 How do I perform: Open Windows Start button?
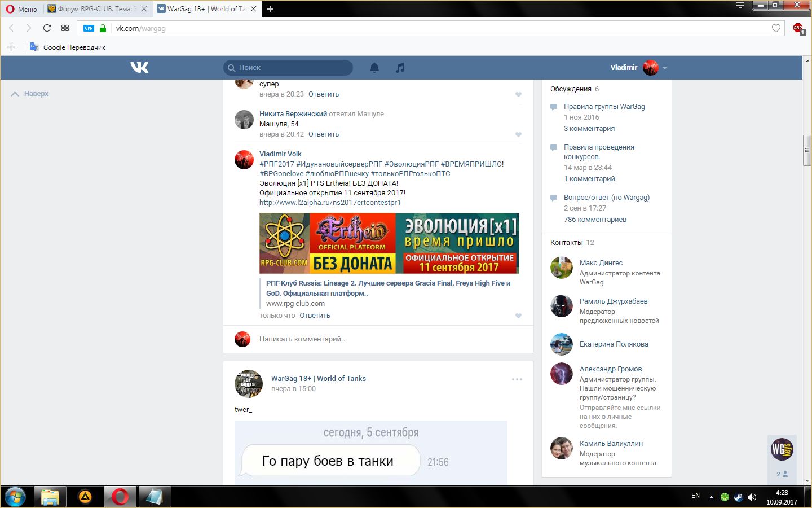(15, 497)
